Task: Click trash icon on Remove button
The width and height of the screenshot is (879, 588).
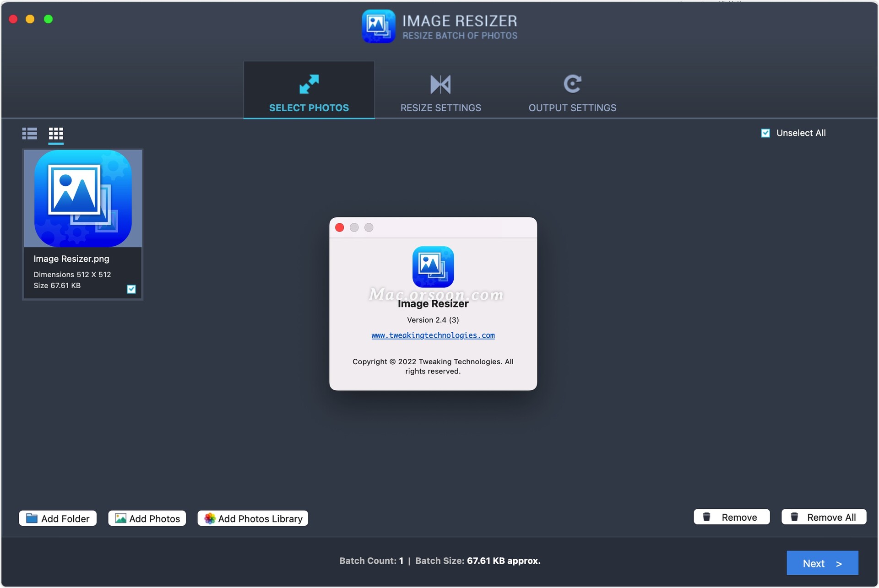Action: pyautogui.click(x=706, y=517)
